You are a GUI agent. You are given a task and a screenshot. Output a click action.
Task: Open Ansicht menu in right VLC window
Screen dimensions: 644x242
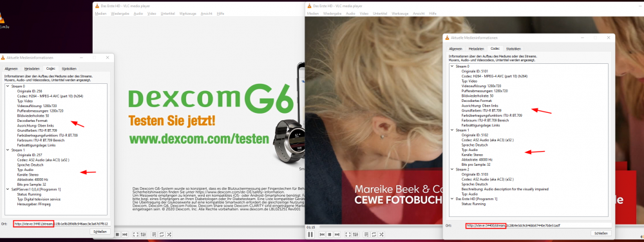pyautogui.click(x=419, y=14)
